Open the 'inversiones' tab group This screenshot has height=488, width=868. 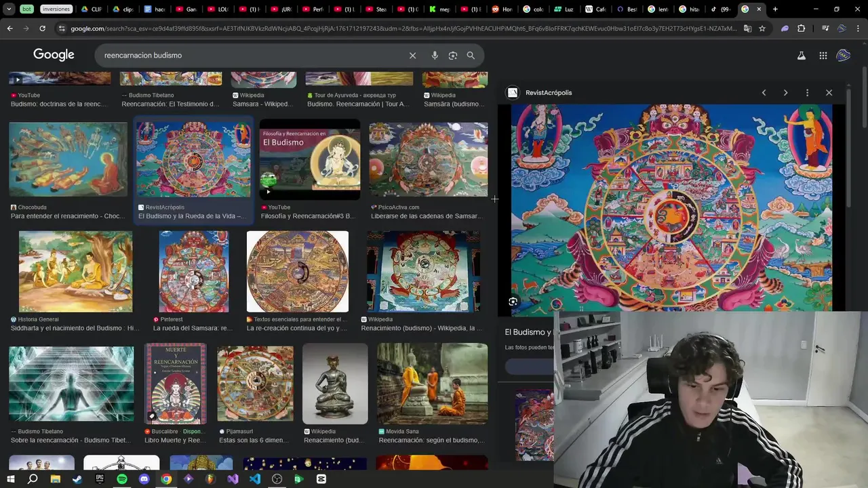click(x=56, y=9)
